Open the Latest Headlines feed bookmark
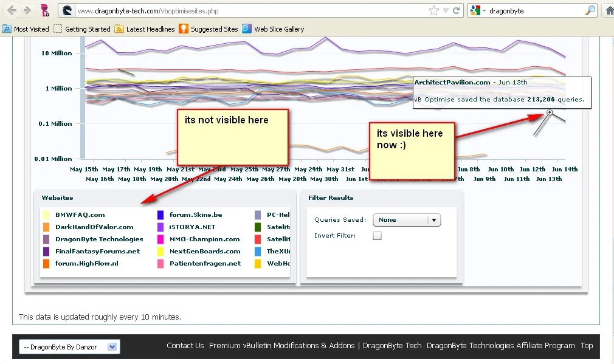This screenshot has width=614, height=364. (x=145, y=29)
